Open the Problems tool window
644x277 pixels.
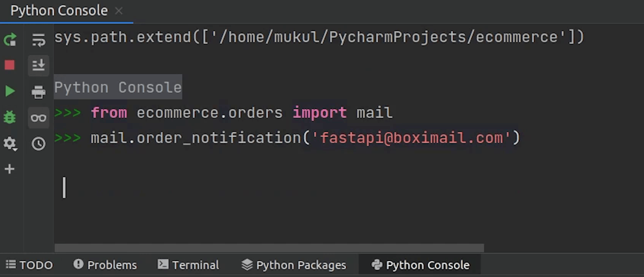(105, 265)
